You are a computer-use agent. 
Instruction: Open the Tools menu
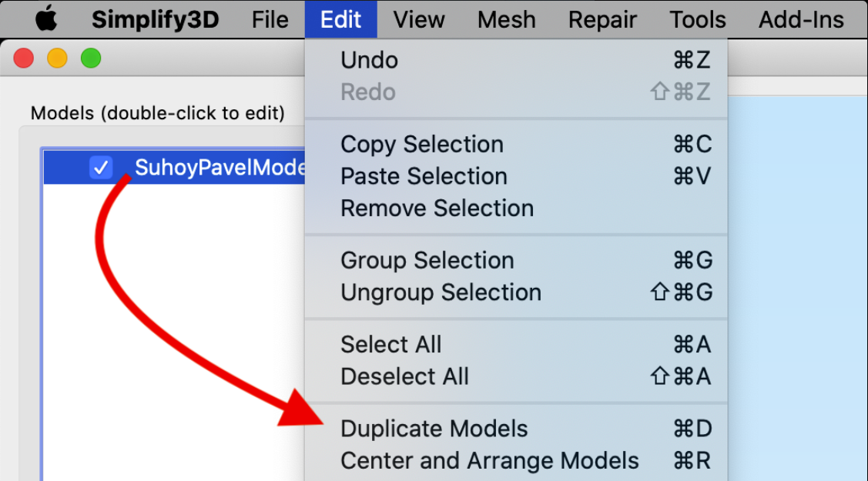[698, 19]
